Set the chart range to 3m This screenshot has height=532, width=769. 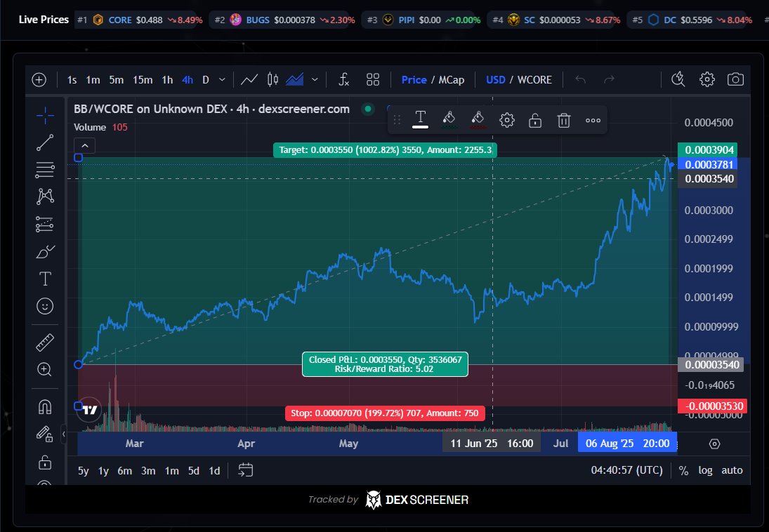click(148, 471)
